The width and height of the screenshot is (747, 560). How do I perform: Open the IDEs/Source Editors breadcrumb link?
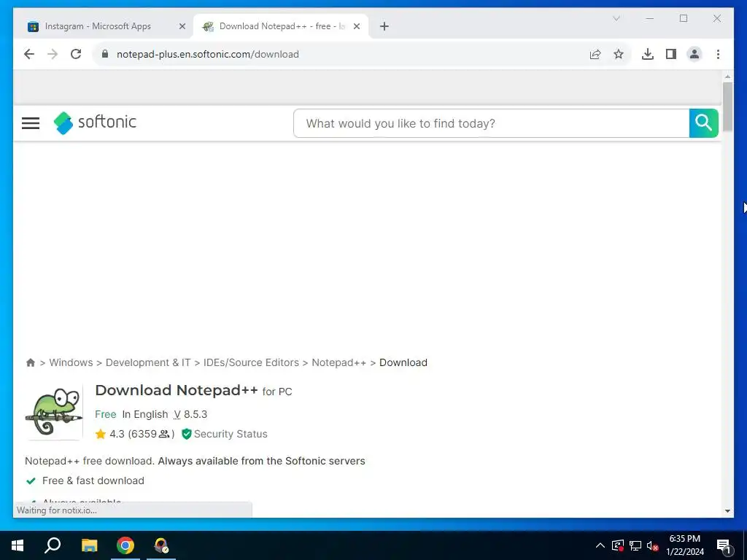click(x=251, y=363)
